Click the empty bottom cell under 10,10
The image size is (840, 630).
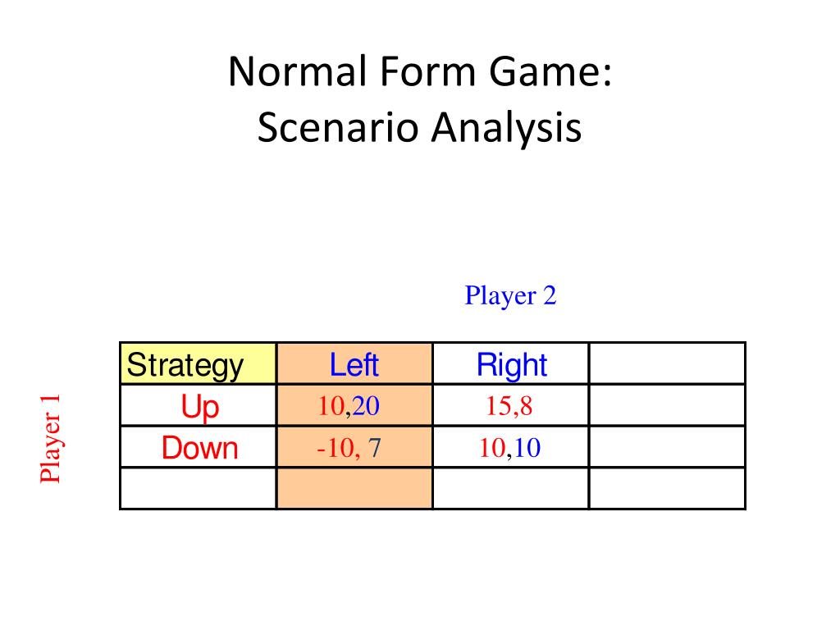[x=510, y=488]
